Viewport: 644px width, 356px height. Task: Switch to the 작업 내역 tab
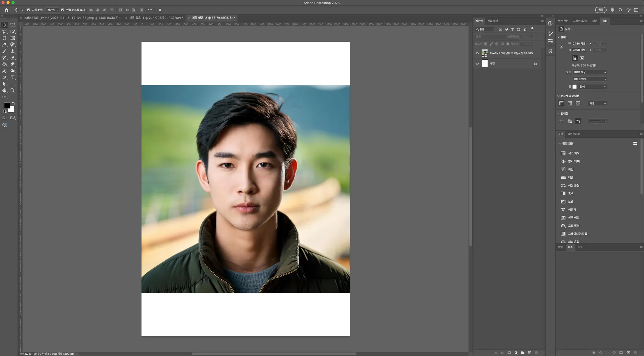coord(492,21)
